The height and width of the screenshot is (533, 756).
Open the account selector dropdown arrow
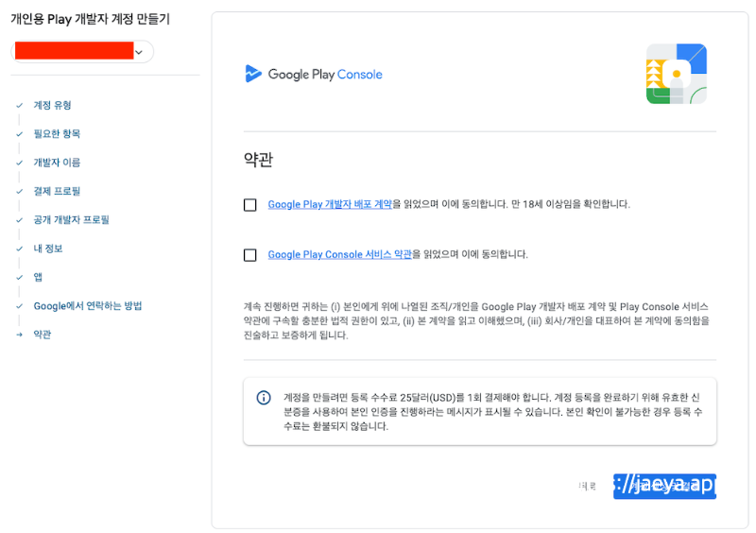(139, 52)
